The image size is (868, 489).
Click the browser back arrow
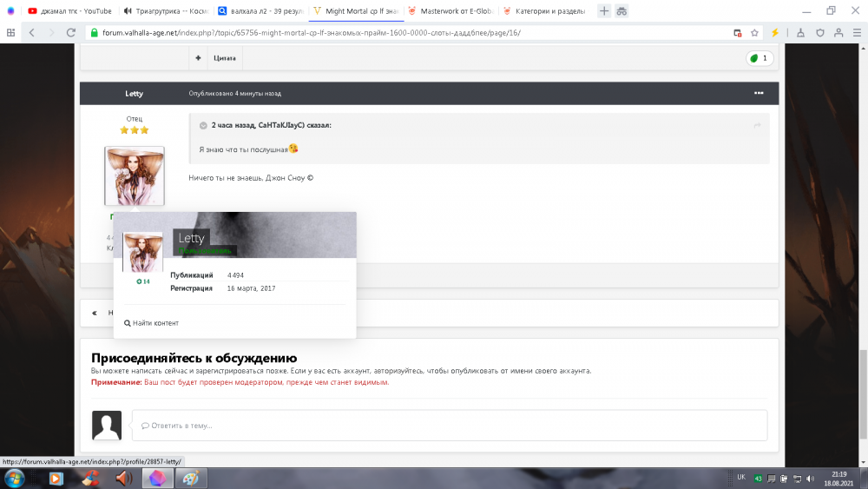coord(31,32)
